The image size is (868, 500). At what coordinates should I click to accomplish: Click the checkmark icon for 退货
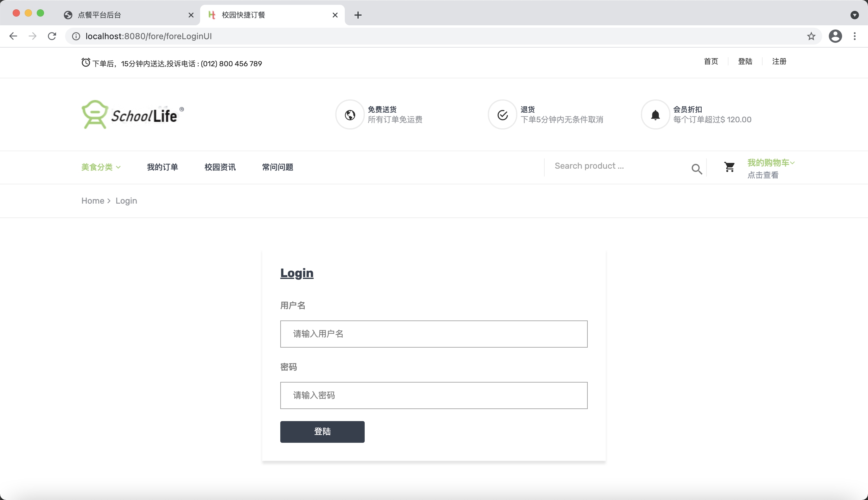pyautogui.click(x=502, y=115)
